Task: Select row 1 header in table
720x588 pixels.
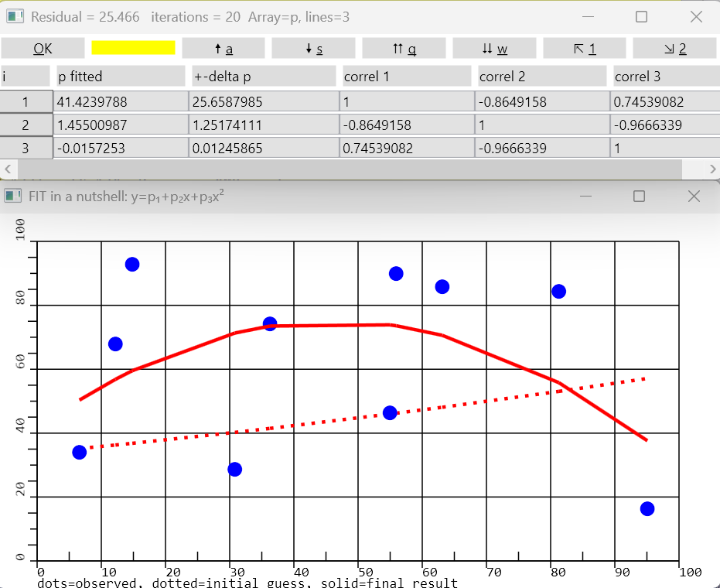Action: point(26,101)
